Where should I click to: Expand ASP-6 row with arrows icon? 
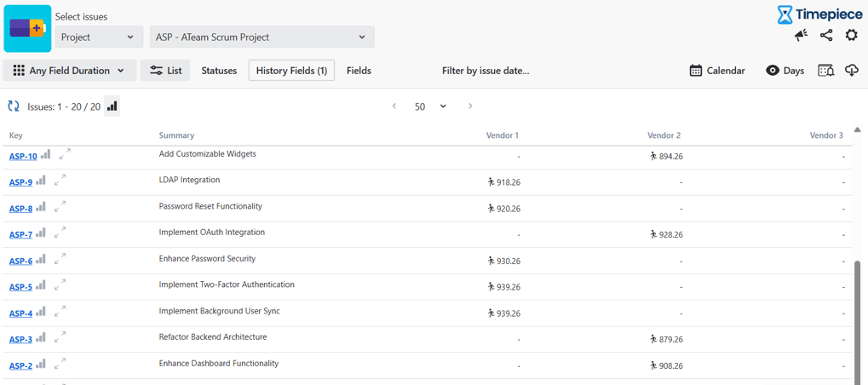point(60,260)
